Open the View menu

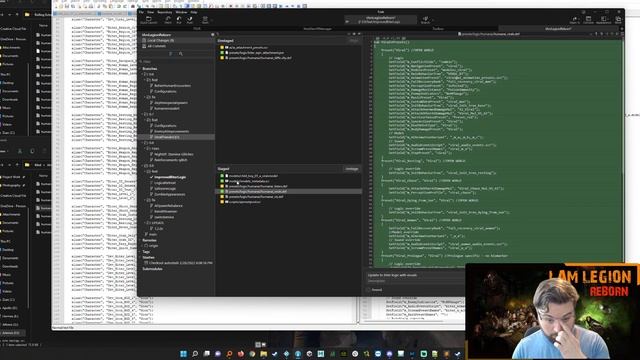[x=150, y=12]
